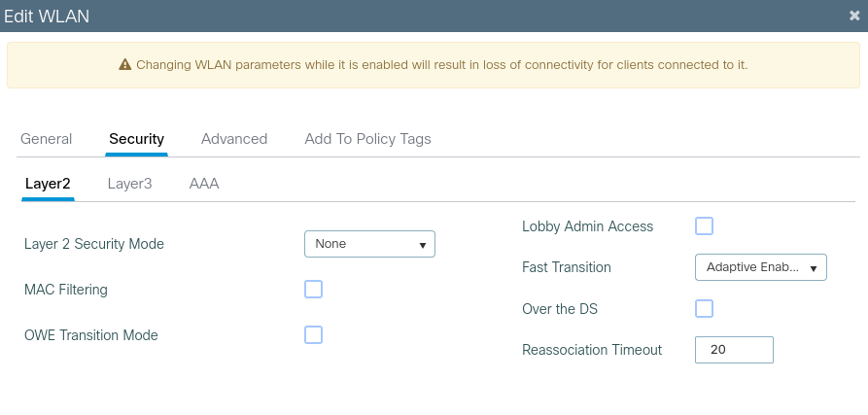The width and height of the screenshot is (868, 415).
Task: Click the warning triangle icon in the banner
Action: [x=124, y=65]
